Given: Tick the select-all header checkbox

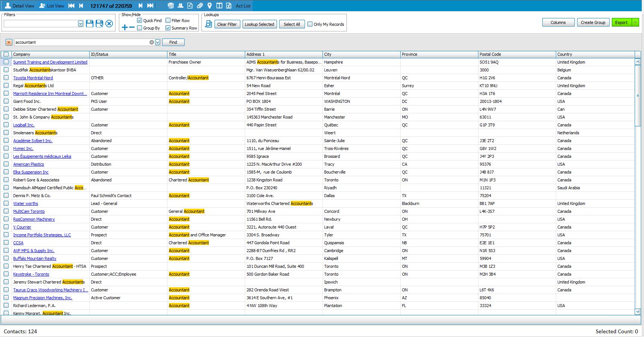Looking at the screenshot, I should [x=6, y=54].
